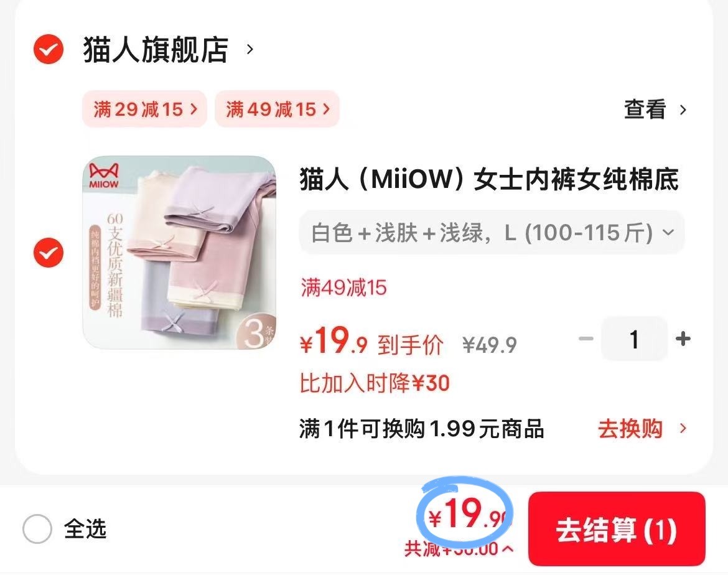This screenshot has width=728, height=575.
Task: Uncheck the MiiOW product item checkbox
Action: point(49,253)
